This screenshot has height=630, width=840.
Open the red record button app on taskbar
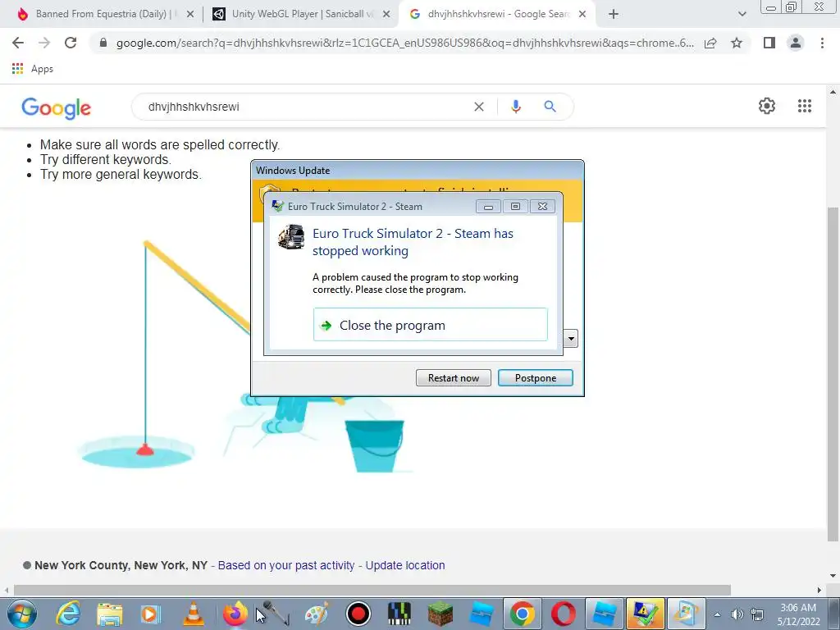(x=358, y=614)
